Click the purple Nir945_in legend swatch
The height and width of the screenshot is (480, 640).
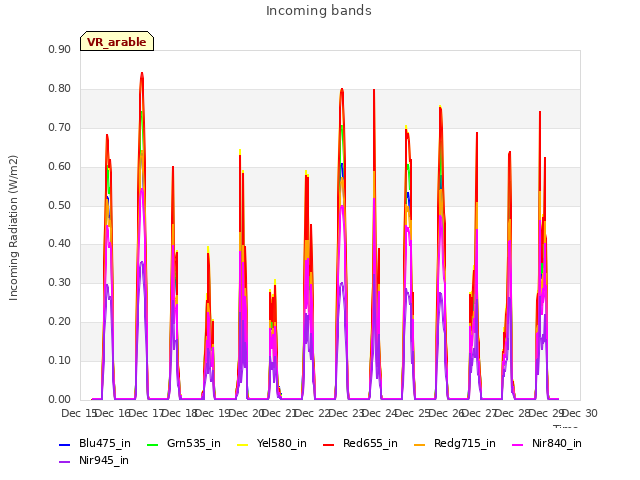click(65, 461)
